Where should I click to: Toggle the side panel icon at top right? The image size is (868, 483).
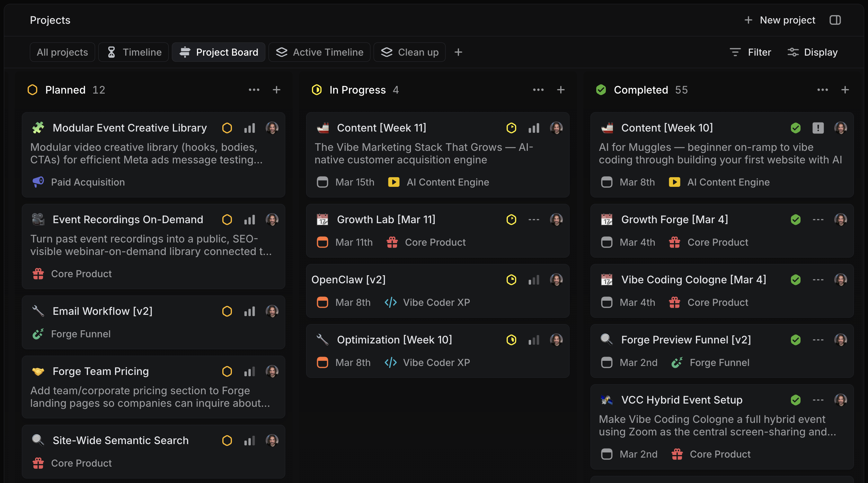835,20
